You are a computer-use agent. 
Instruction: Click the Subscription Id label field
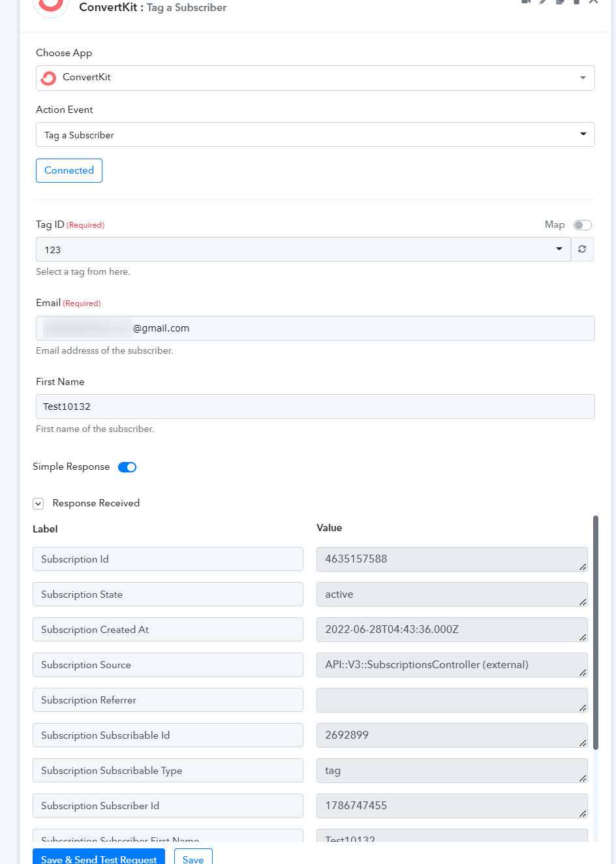tap(168, 559)
